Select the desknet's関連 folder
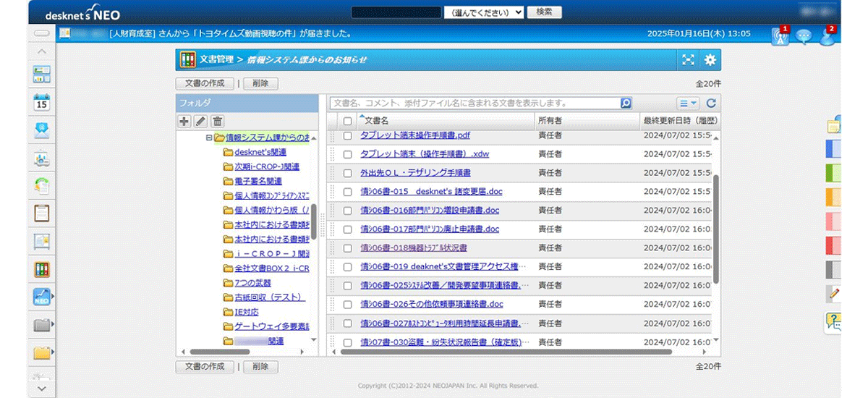 click(260, 152)
